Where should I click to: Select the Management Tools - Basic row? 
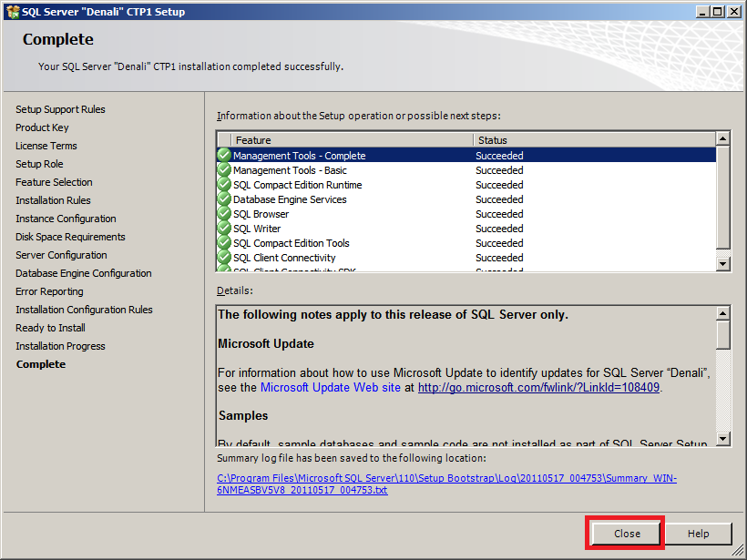466,170
